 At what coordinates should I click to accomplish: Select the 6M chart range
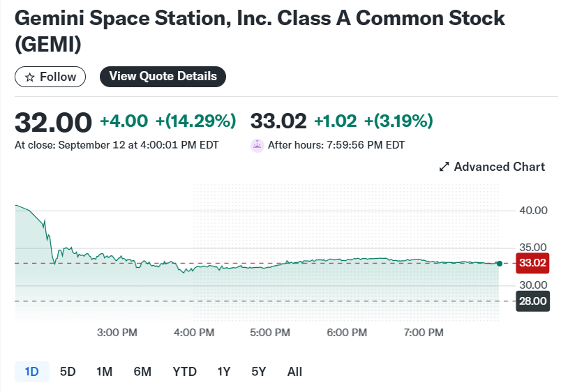142,372
